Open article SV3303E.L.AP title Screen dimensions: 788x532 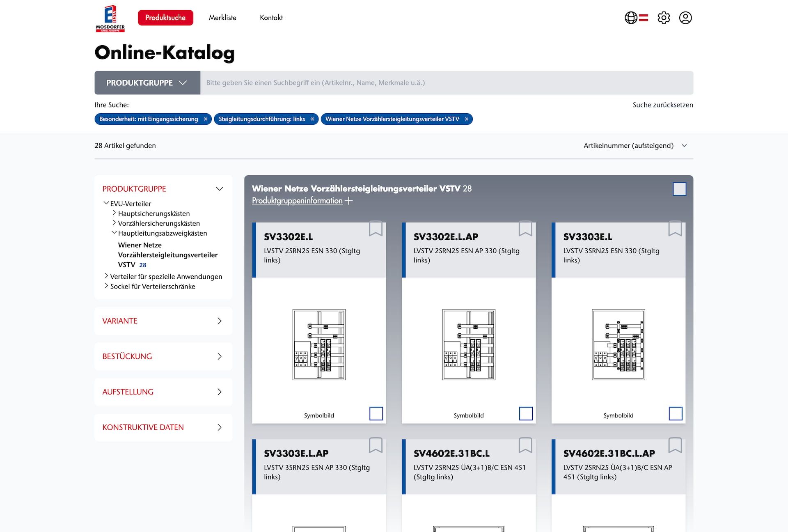click(x=296, y=454)
